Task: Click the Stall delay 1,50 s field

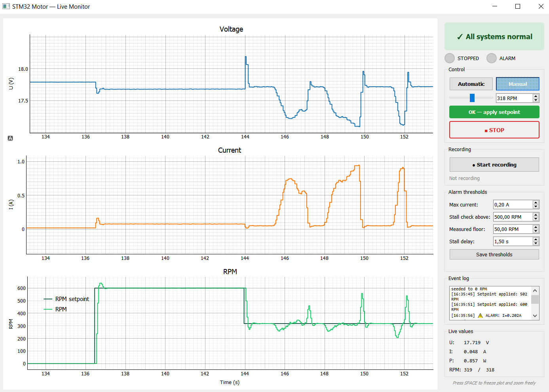Action: pos(513,241)
